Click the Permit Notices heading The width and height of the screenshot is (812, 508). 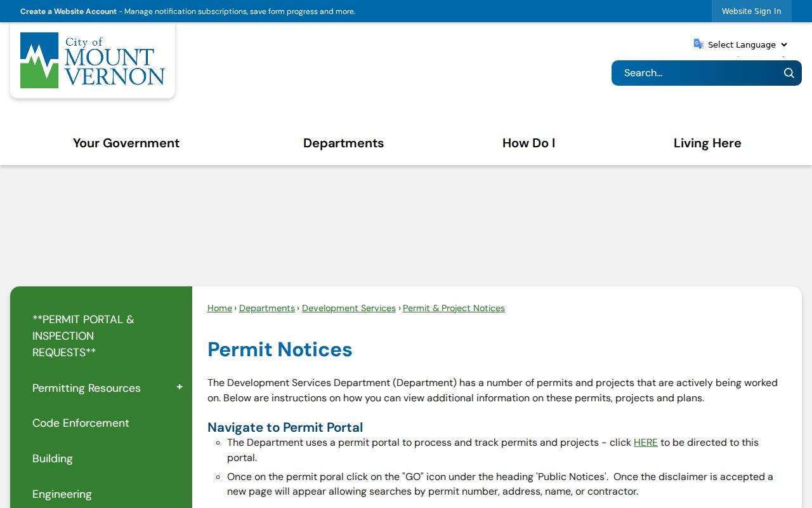click(280, 349)
